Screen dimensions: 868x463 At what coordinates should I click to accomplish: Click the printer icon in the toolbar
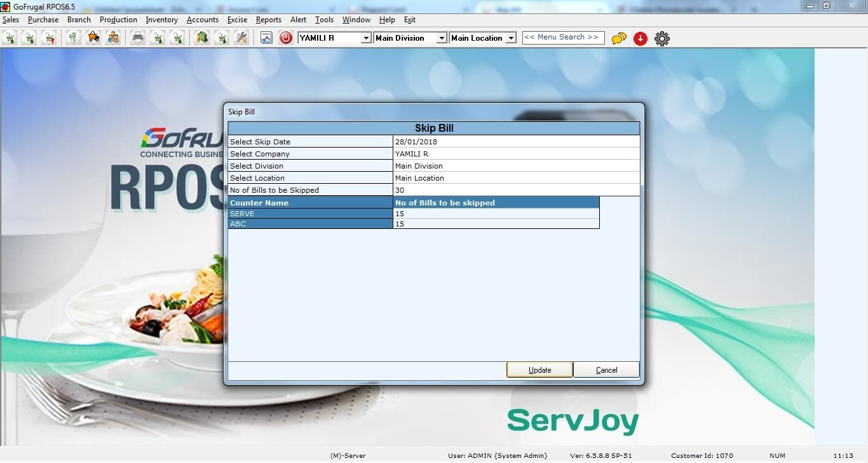(138, 38)
